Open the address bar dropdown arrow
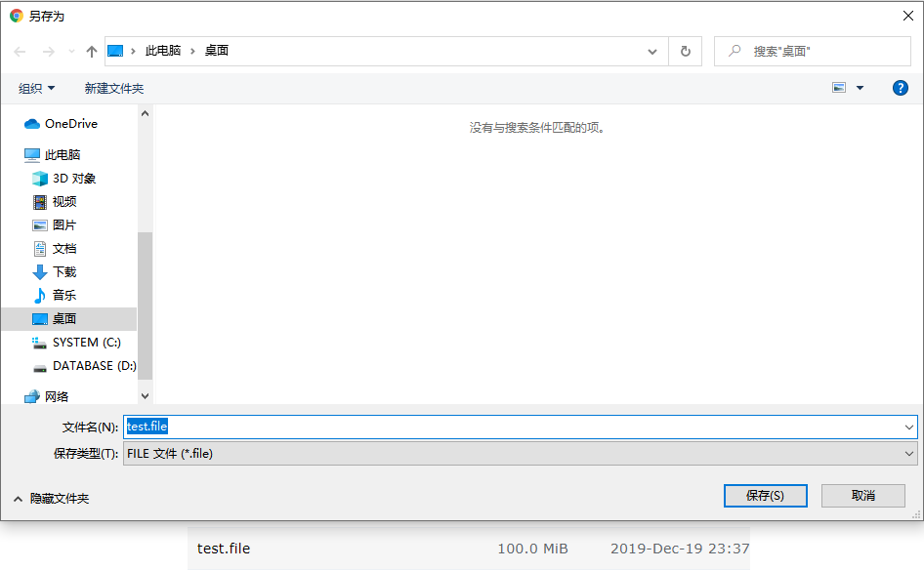The height and width of the screenshot is (570, 924). pos(651,52)
